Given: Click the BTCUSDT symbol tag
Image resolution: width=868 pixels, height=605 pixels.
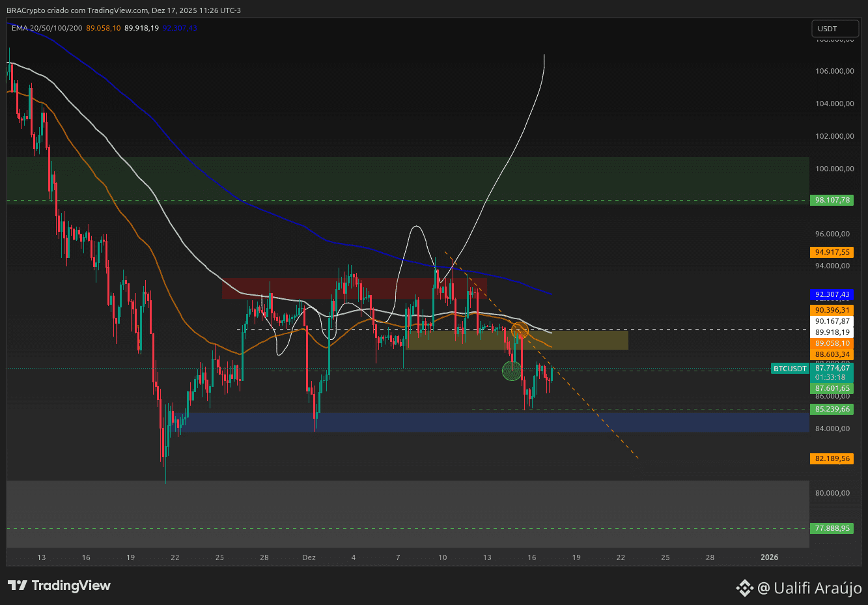Looking at the screenshot, I should coord(790,369).
